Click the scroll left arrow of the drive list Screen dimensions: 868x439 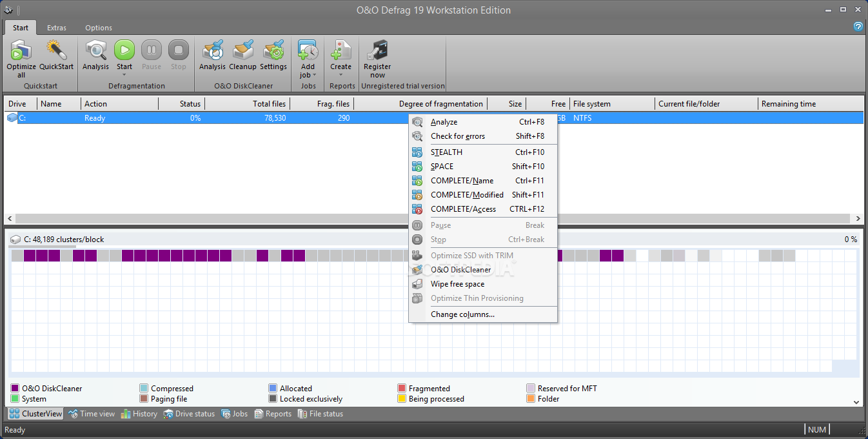pyautogui.click(x=9, y=219)
